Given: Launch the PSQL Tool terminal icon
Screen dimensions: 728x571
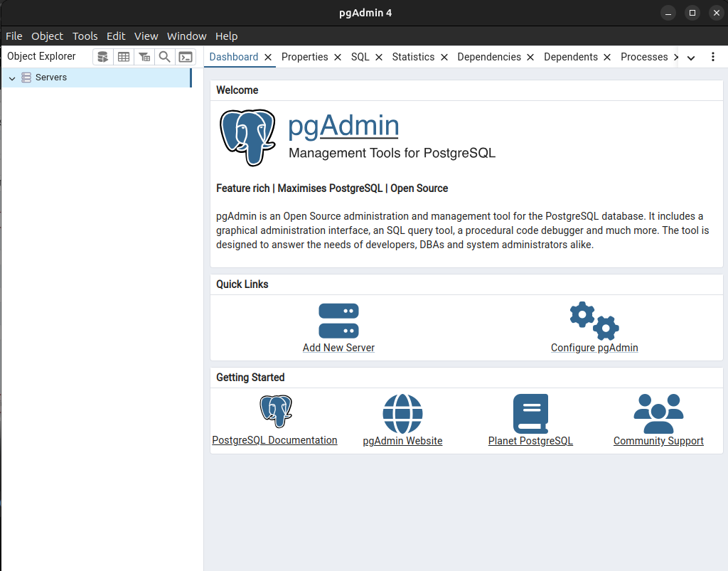Looking at the screenshot, I should point(185,57).
